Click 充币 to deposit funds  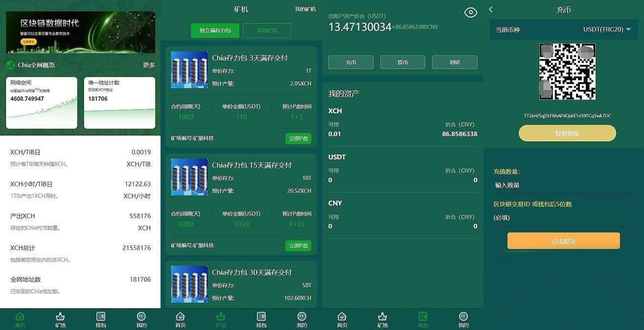point(351,62)
